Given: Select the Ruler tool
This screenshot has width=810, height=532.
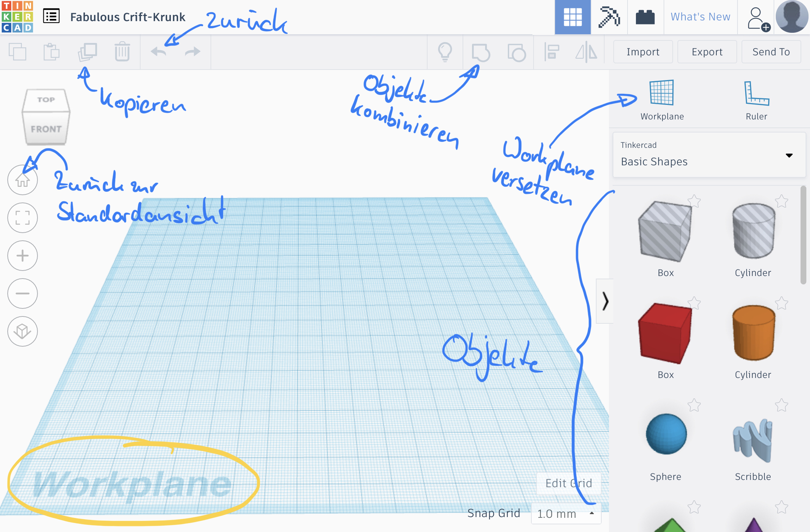Looking at the screenshot, I should [756, 94].
